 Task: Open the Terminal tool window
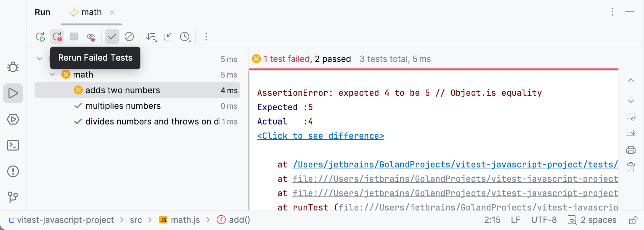pyautogui.click(x=13, y=145)
